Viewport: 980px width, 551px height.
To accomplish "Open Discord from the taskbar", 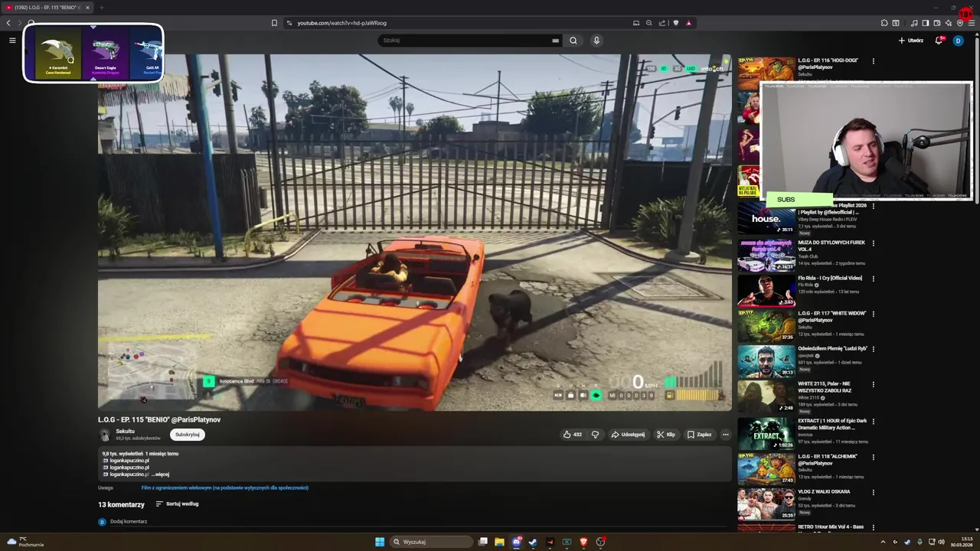I will tap(517, 542).
